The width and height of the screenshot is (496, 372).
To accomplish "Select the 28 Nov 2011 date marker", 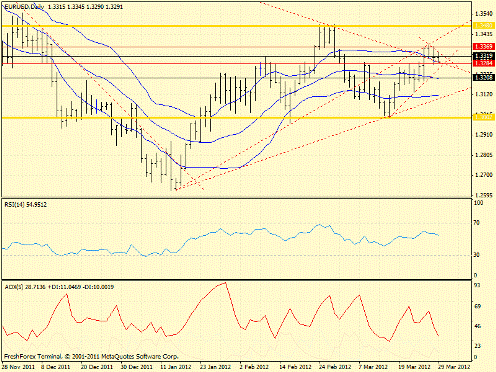I will pyautogui.click(x=18, y=367).
